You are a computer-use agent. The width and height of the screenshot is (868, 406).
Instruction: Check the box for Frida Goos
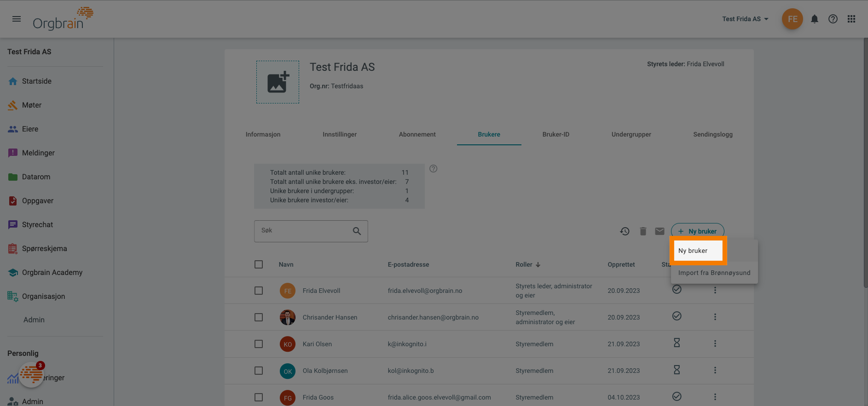click(259, 397)
